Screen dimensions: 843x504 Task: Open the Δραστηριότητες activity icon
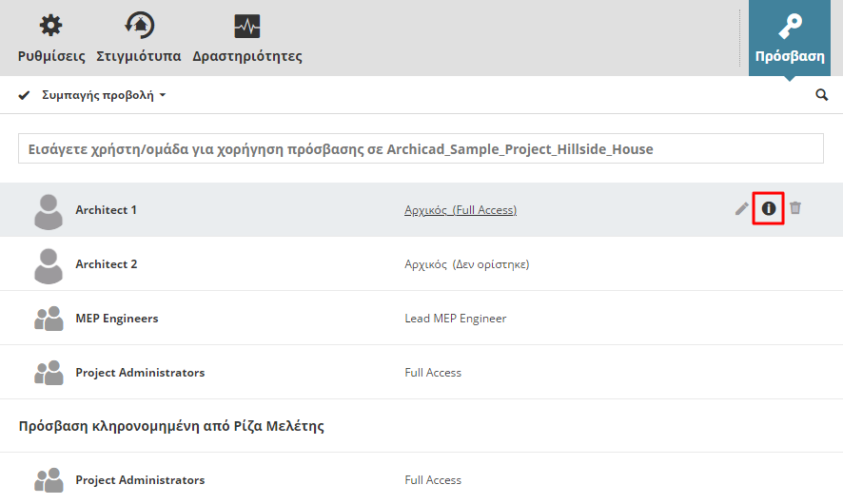tap(247, 26)
